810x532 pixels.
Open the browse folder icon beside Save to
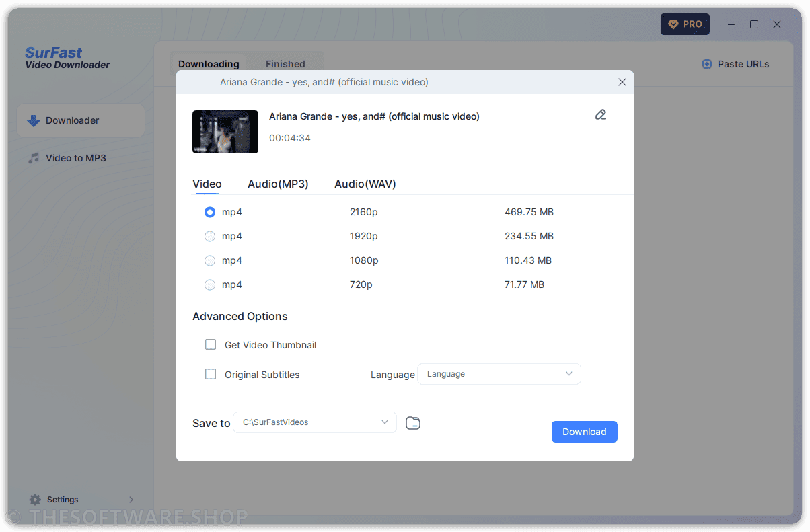pyautogui.click(x=413, y=423)
